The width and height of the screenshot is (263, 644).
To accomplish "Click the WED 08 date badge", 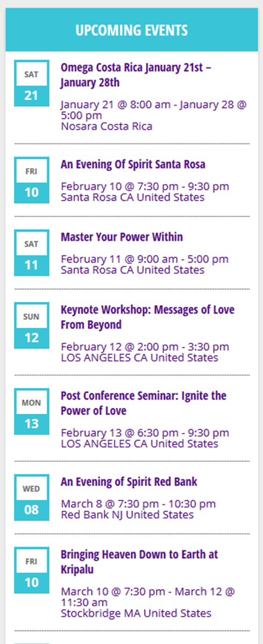I will 32,497.
